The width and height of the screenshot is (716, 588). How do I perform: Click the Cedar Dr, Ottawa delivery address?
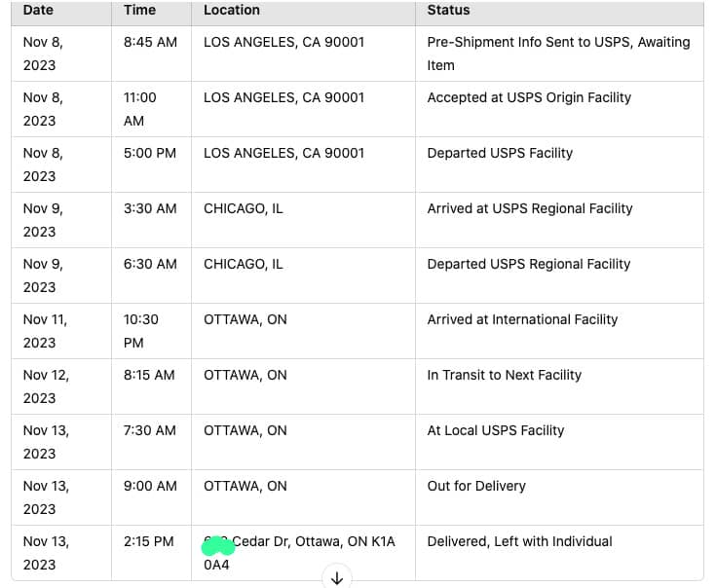(x=312, y=542)
